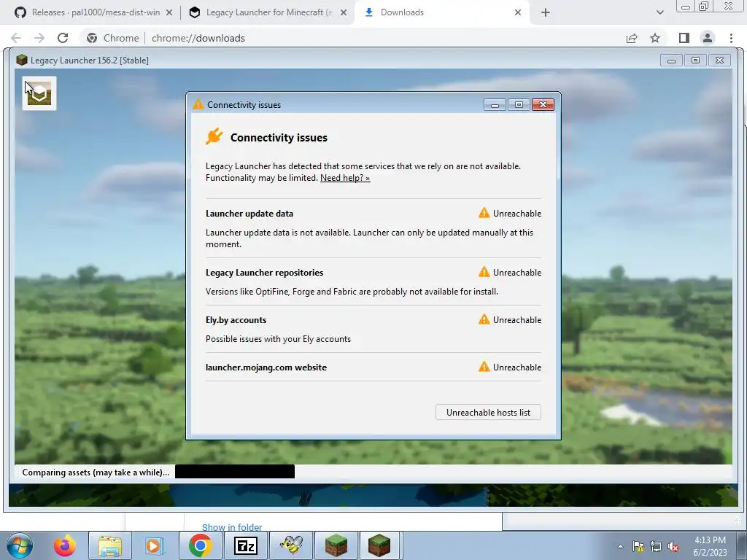
Task: Minimize the Connectivity issues dialog
Action: (495, 104)
